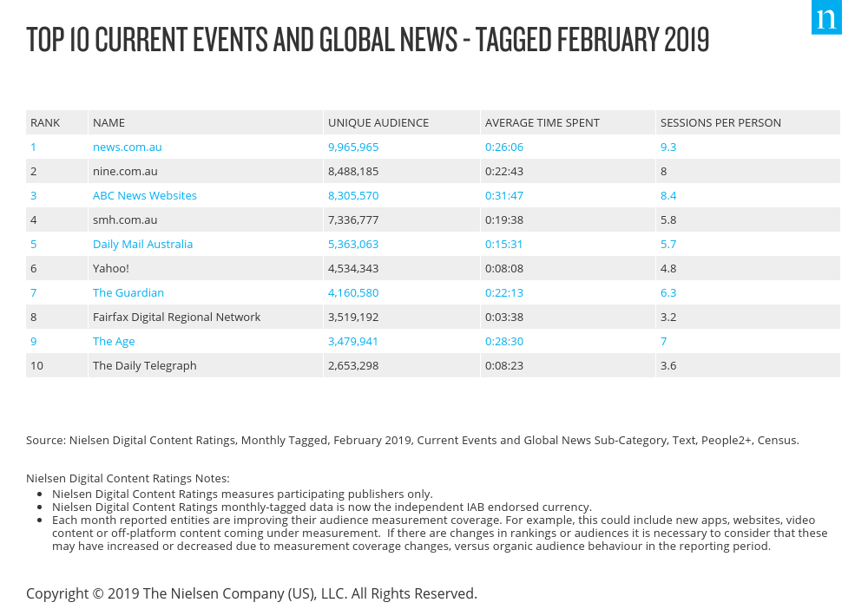Select unique audience value 7,336,777
Image resolution: width=868 pixels, height=609 pixels.
coord(353,220)
